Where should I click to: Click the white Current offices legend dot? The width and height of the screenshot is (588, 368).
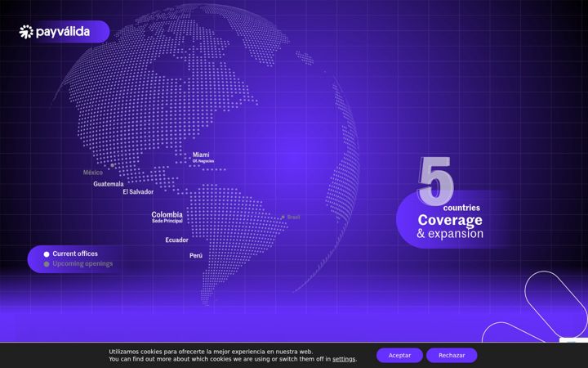[47, 254]
